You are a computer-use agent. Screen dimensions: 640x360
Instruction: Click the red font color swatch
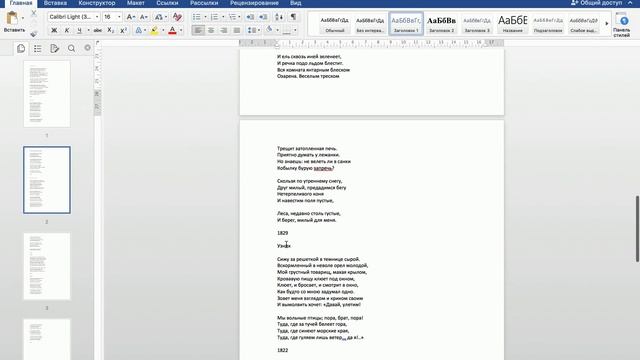(x=172, y=31)
